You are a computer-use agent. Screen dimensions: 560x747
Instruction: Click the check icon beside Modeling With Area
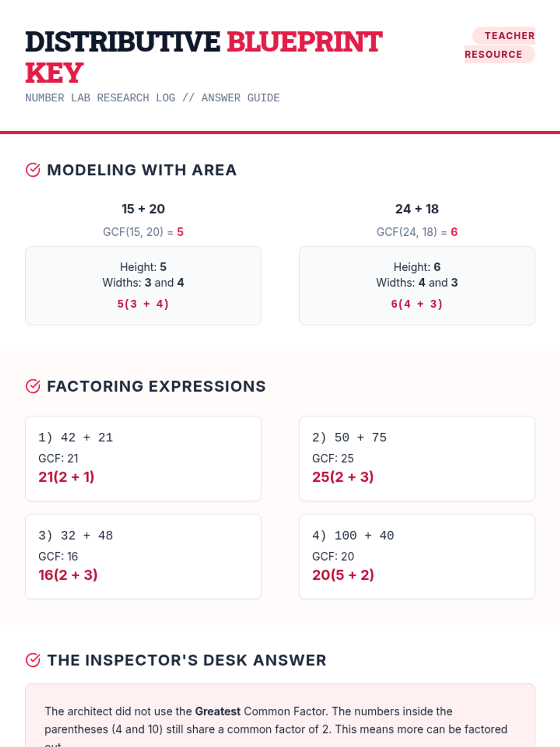tap(33, 170)
